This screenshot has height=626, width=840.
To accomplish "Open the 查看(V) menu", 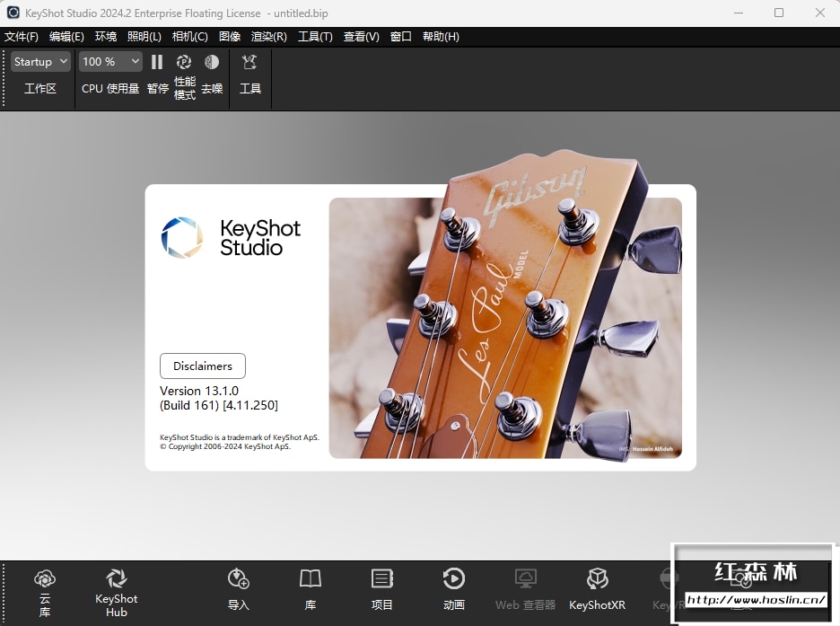I will [361, 37].
